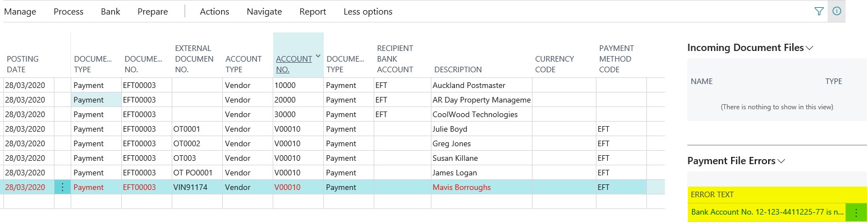Open the Prepare menu
The image size is (868, 223).
(153, 11)
